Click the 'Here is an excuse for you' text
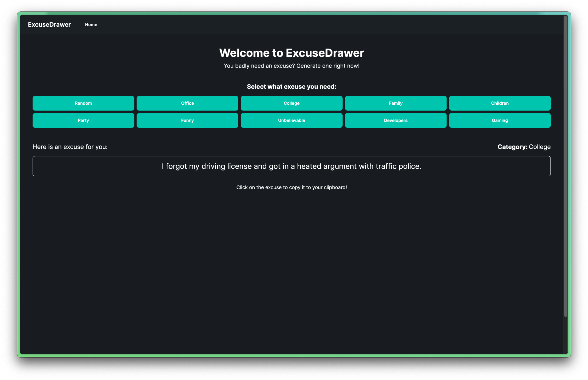588x380 pixels. (70, 147)
